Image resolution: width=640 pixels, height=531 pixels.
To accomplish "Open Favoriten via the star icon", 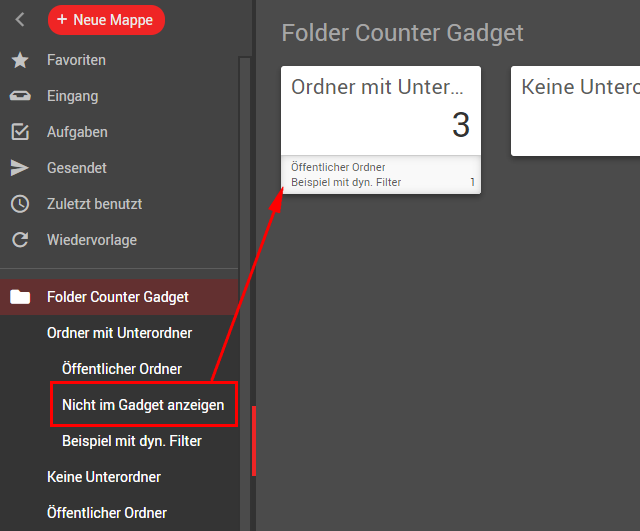I will point(20,60).
